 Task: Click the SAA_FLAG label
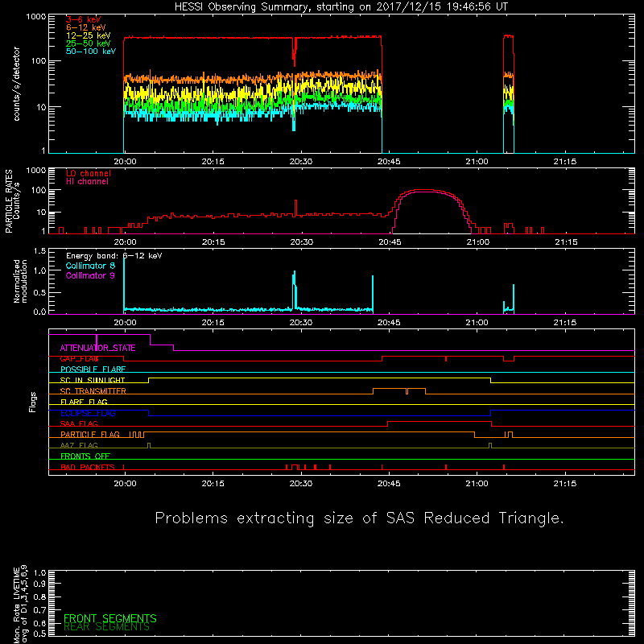point(79,424)
